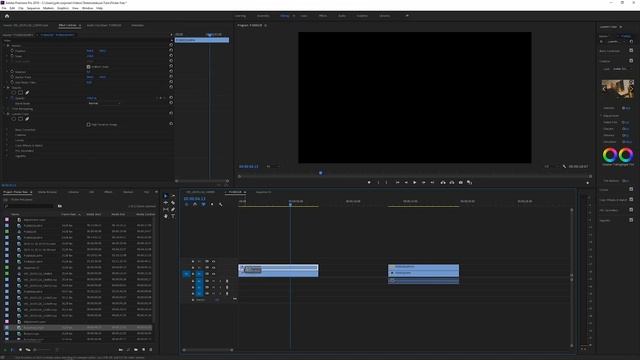Select the Selection tool in the tools panel
The height and width of the screenshot is (360, 640).
166,196
